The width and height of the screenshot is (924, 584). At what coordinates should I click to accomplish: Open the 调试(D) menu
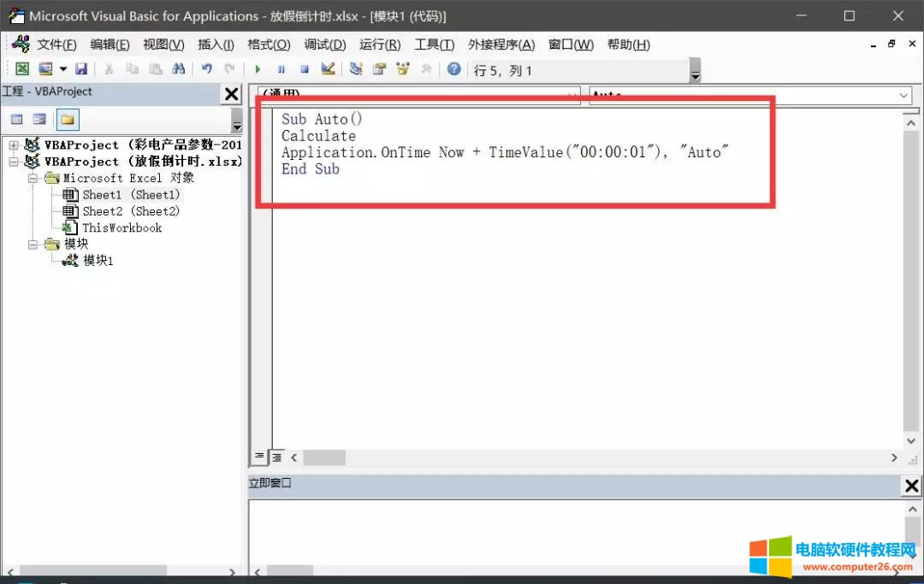point(324,44)
